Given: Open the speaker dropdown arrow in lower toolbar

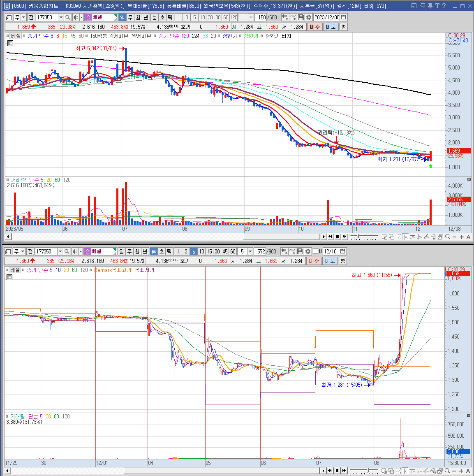Looking at the screenshot, I should click(80, 251).
